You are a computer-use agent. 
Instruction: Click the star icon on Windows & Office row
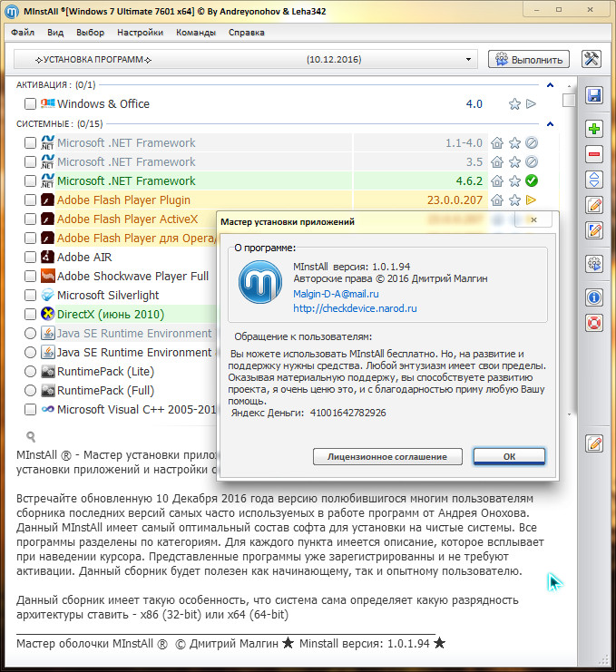[514, 103]
